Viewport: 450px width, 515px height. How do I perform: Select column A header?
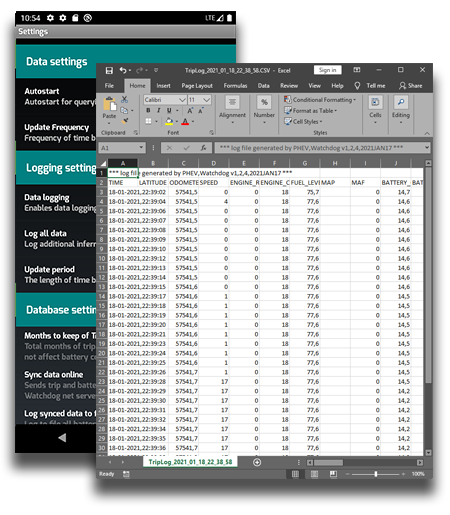pyautogui.click(x=123, y=163)
